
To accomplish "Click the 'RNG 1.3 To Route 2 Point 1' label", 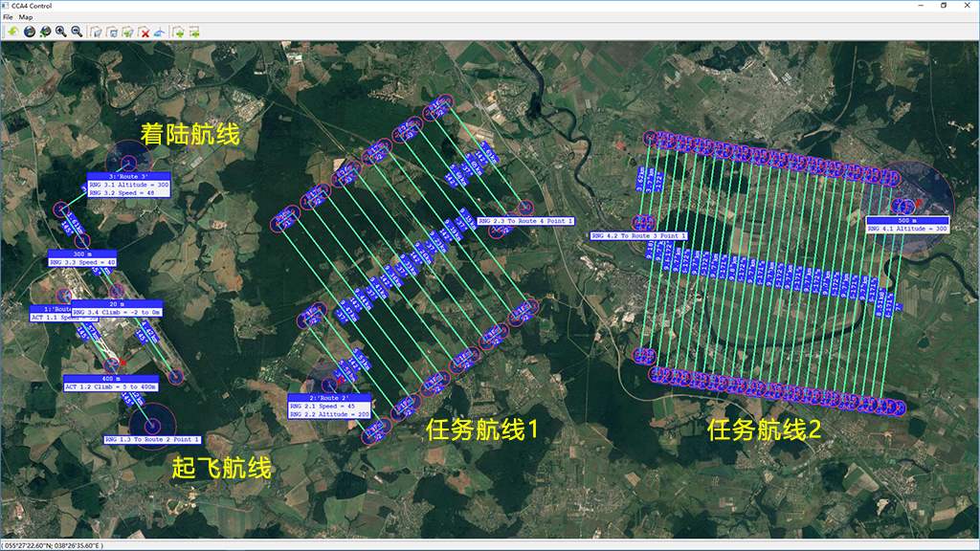I will pos(153,439).
